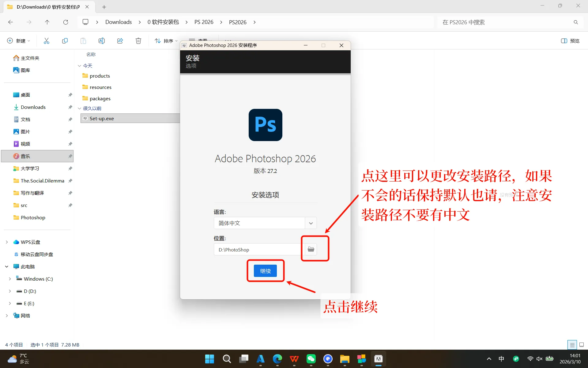Expand Windows (C:) in the sidebar
This screenshot has height=368, width=588.
click(x=9, y=279)
